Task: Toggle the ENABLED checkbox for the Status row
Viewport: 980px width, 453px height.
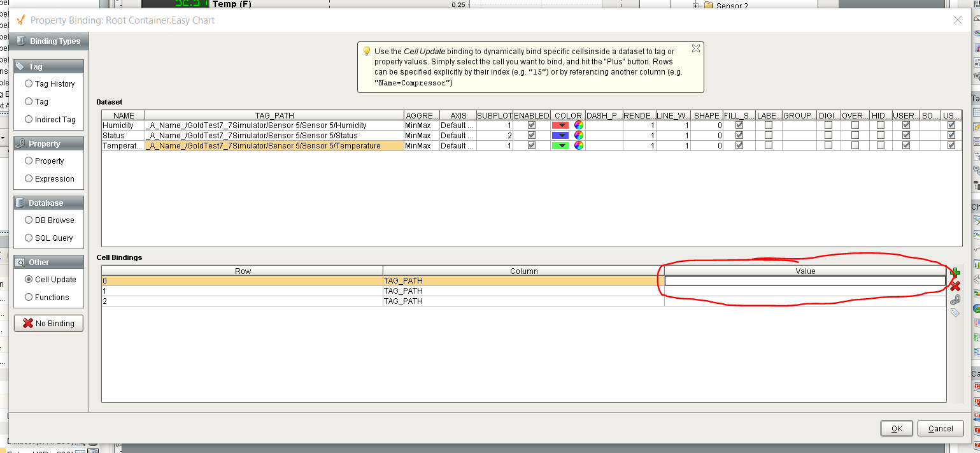Action: [x=532, y=135]
